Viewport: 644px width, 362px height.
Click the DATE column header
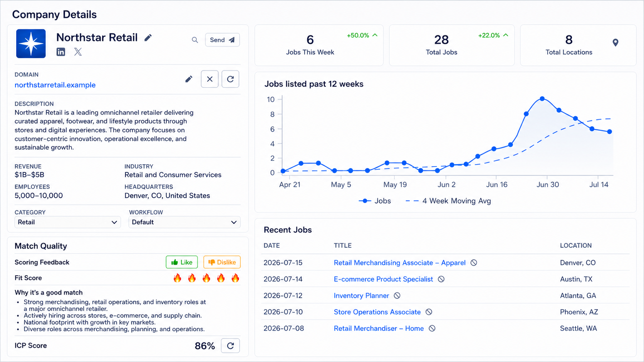[272, 245]
